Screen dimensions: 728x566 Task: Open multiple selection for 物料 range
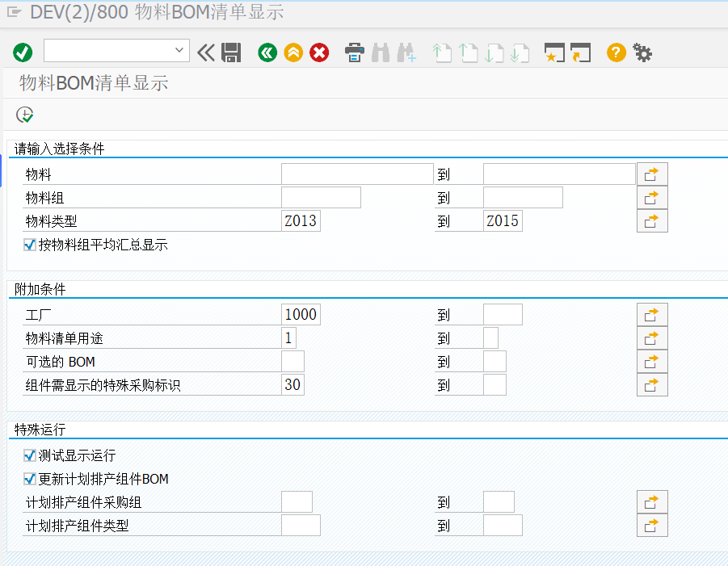coord(651,173)
